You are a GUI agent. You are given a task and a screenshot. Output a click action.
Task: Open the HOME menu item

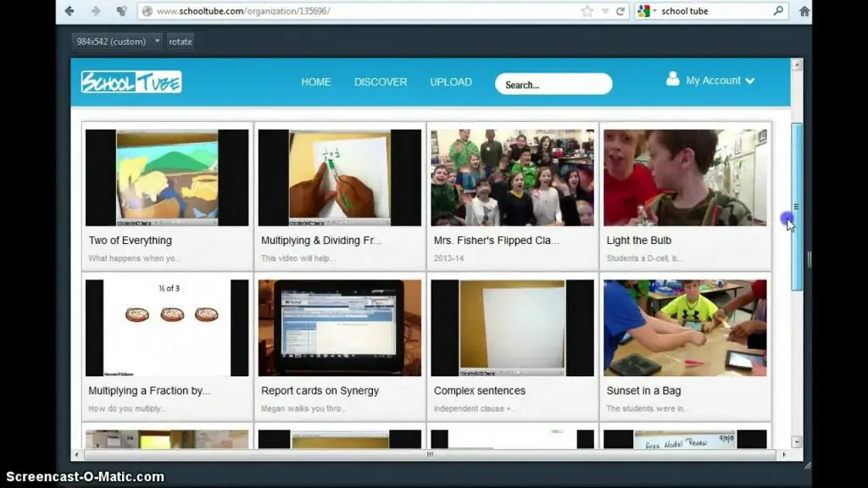point(316,82)
